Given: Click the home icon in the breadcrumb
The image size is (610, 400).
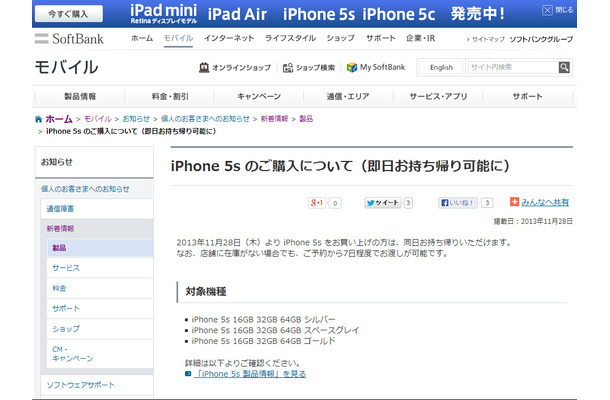Looking at the screenshot, I should coord(38,119).
